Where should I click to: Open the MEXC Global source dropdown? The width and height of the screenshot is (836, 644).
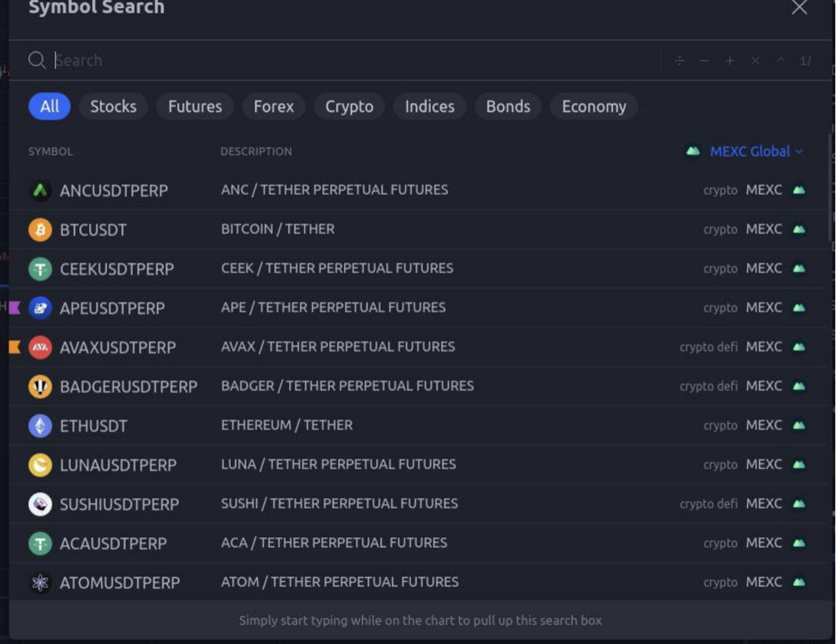pyautogui.click(x=745, y=151)
